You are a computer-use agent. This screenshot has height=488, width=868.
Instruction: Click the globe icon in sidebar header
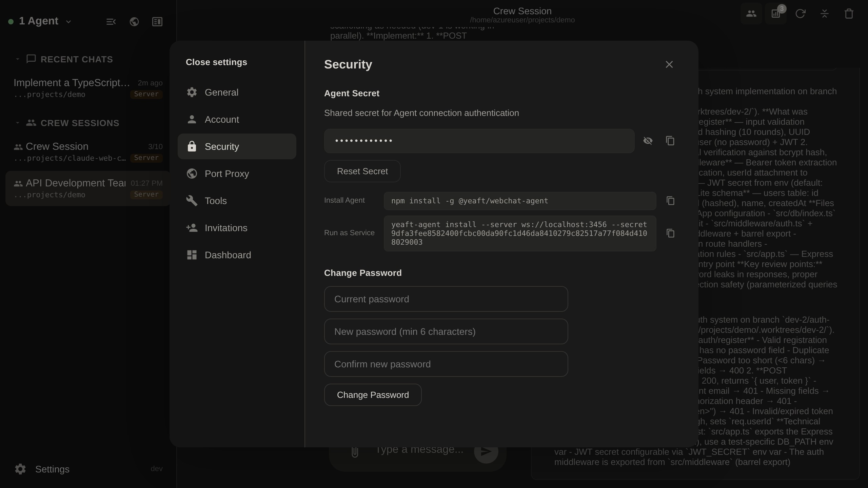click(134, 22)
